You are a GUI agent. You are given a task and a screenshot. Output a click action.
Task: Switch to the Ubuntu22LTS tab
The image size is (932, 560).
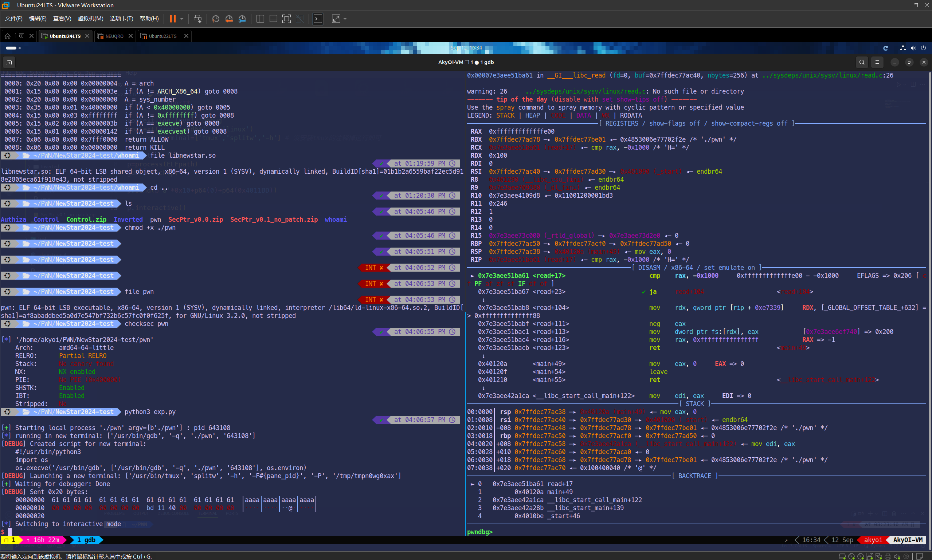(162, 36)
